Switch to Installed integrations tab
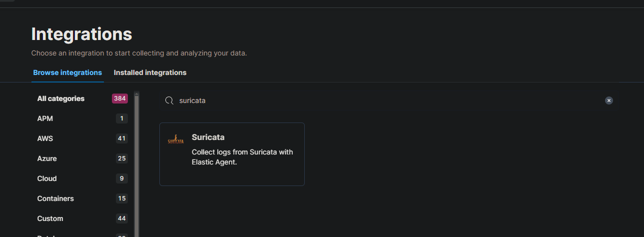Screen dimensions: 644x237 click(150, 72)
